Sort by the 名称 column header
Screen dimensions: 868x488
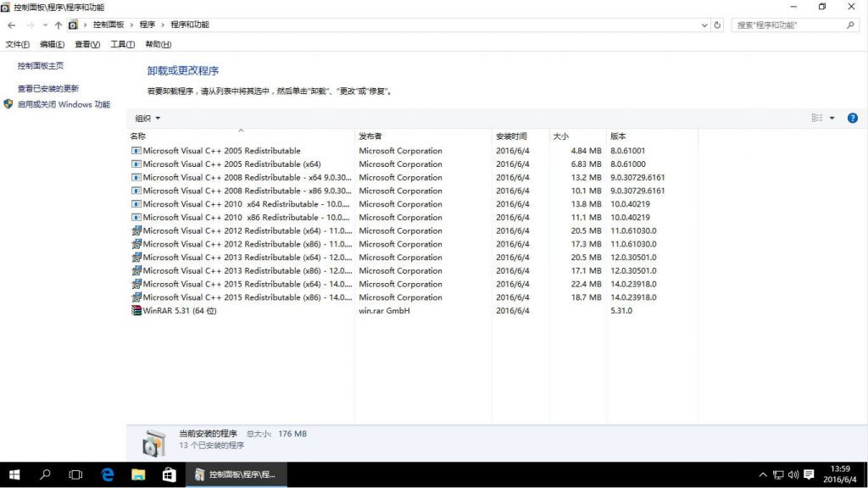(241, 136)
